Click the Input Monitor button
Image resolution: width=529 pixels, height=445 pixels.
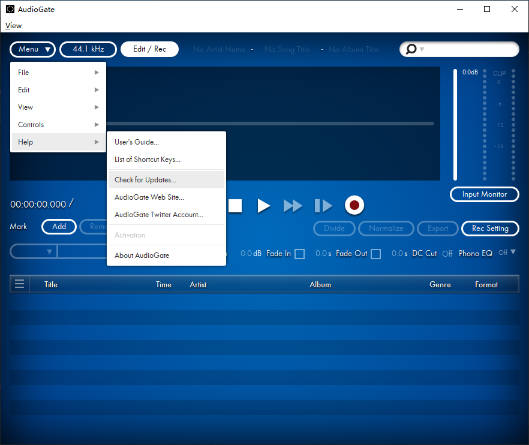tap(484, 194)
